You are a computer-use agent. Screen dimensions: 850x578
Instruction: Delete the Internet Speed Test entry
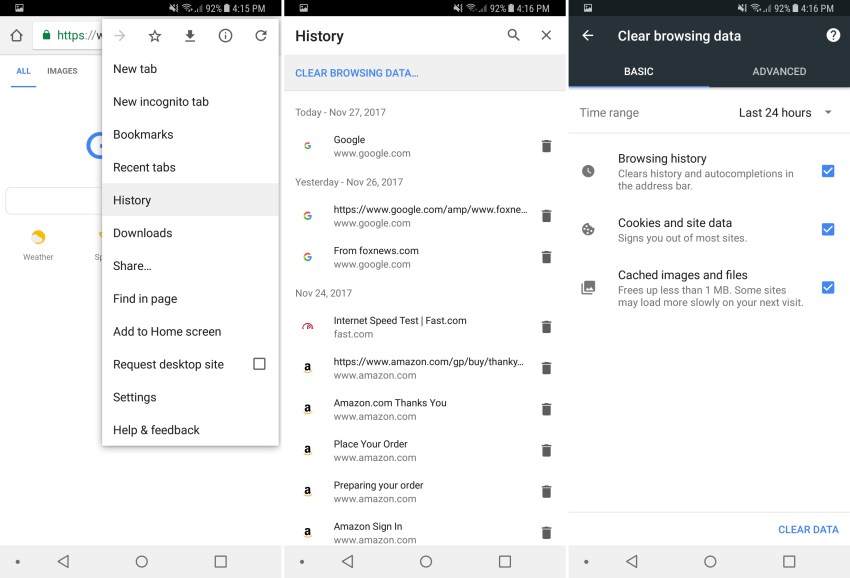[546, 327]
